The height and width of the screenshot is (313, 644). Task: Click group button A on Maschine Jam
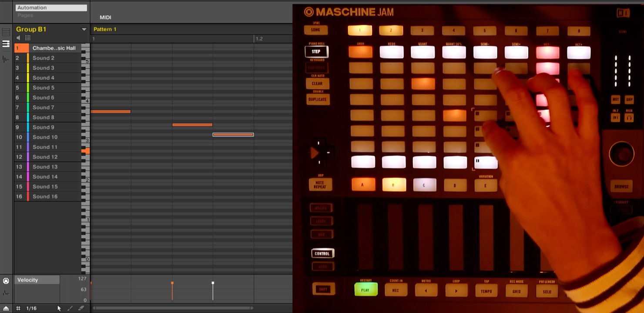pos(362,184)
